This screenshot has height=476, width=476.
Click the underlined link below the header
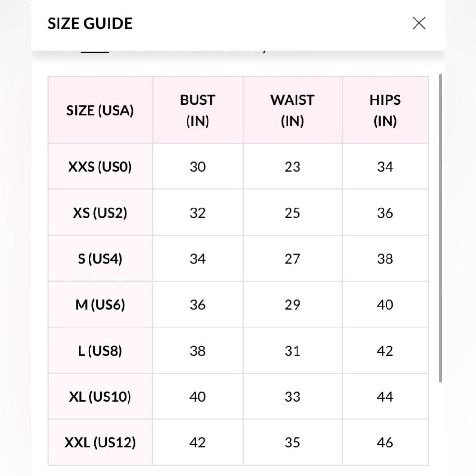(95, 52)
